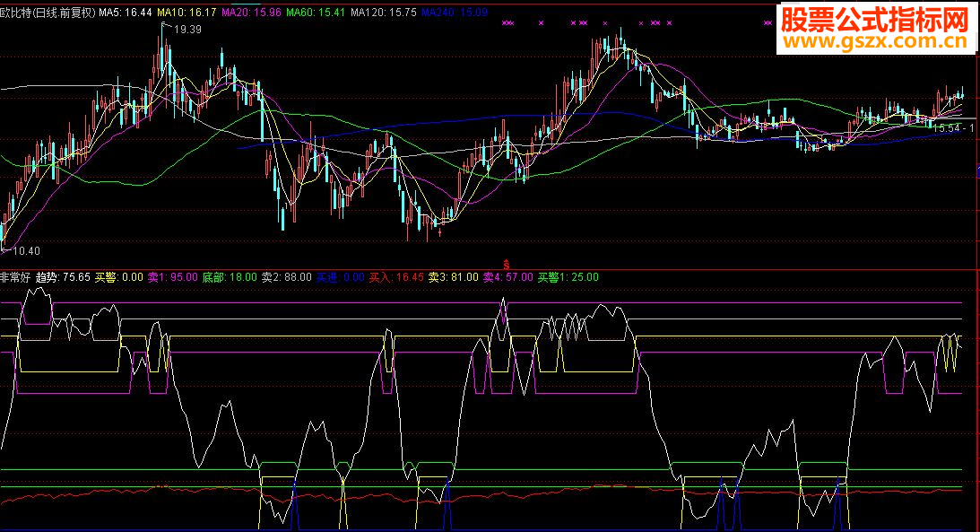This screenshot has height=532, width=980.
Task: Select the 趋势: 75.65 value
Action: (x=63, y=277)
